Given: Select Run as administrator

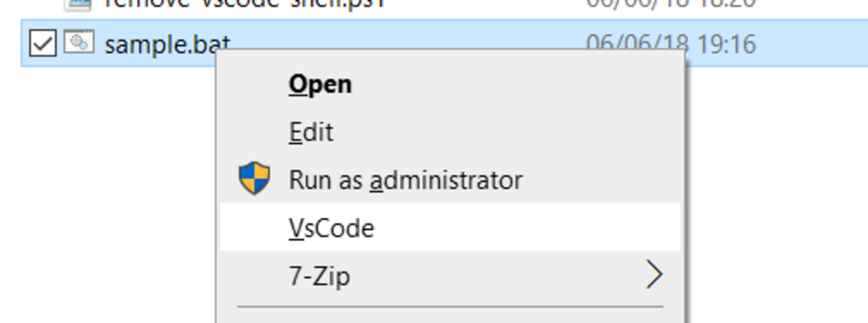Looking at the screenshot, I should pyautogui.click(x=405, y=180).
